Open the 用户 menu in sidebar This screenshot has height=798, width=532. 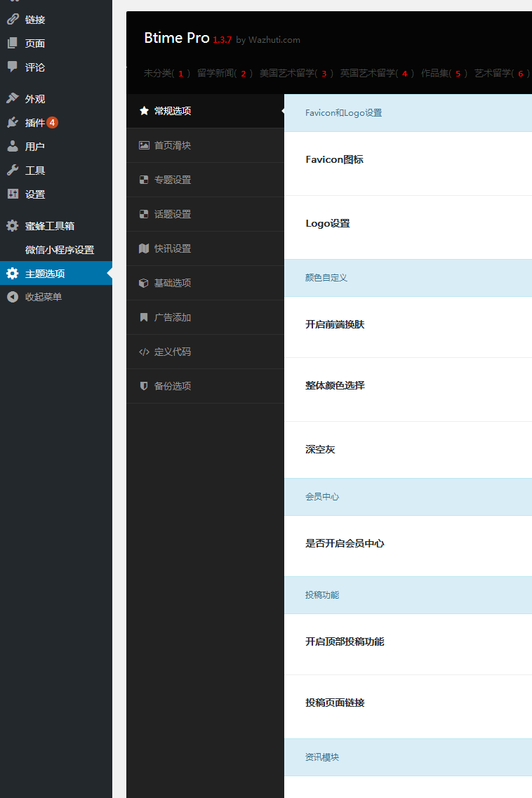pyautogui.click(x=35, y=147)
